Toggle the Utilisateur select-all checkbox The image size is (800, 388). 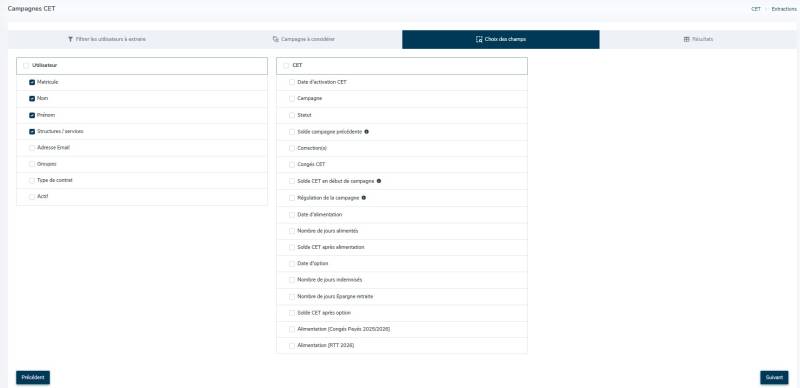tap(26, 66)
